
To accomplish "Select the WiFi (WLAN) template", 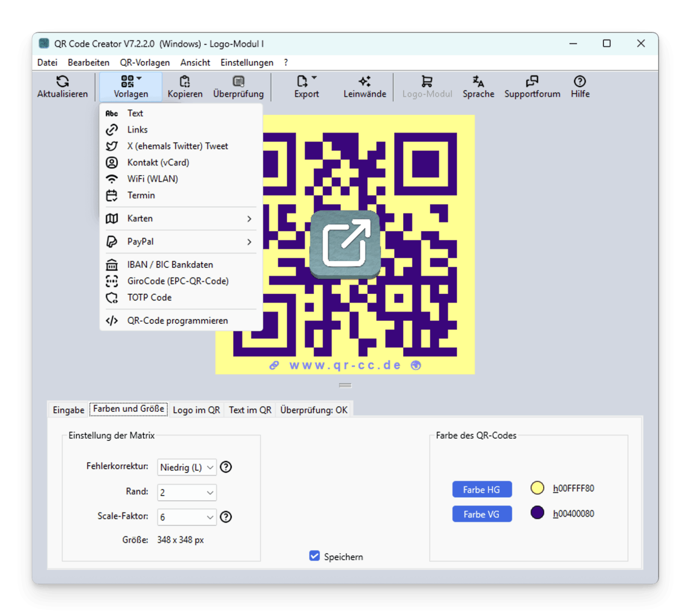I will click(180, 179).
